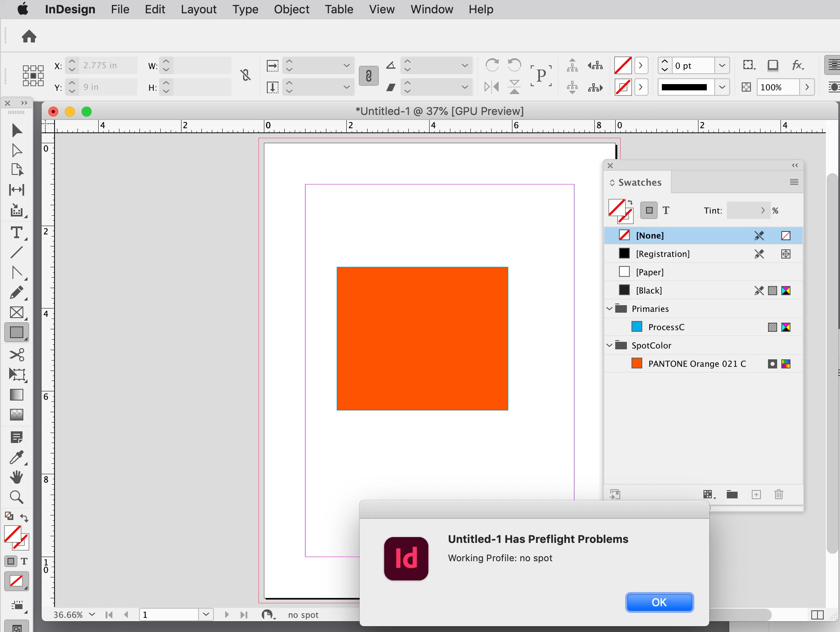Select the Eyedropper tool
Screen dimensions: 840x632
tap(16, 458)
